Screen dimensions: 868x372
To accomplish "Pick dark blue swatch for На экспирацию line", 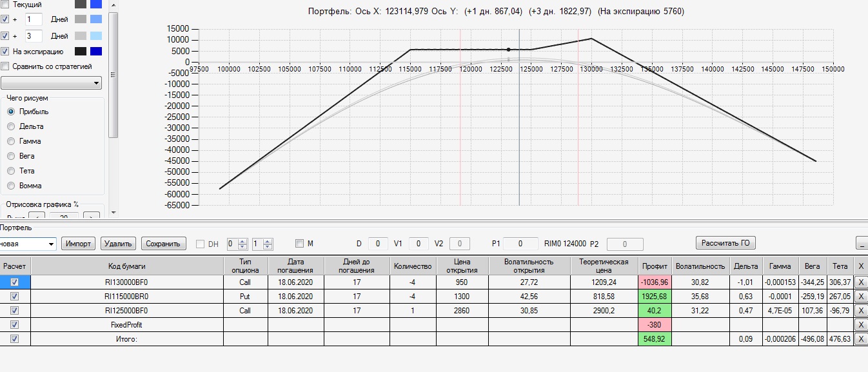I will (x=96, y=52).
